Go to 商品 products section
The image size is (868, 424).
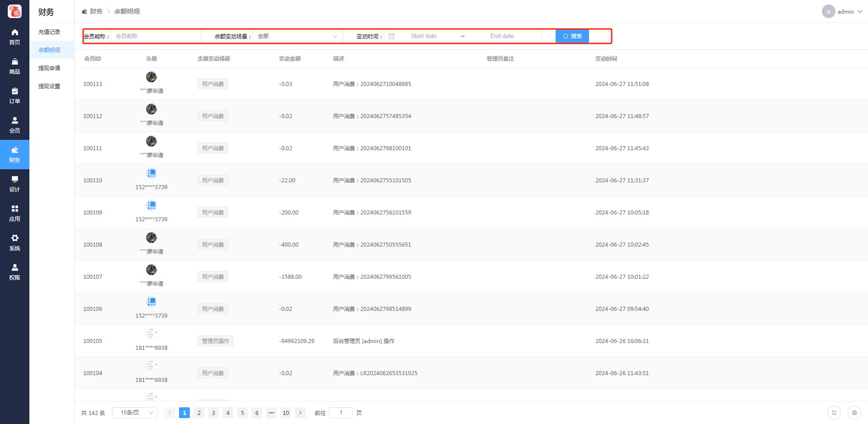coord(14,66)
